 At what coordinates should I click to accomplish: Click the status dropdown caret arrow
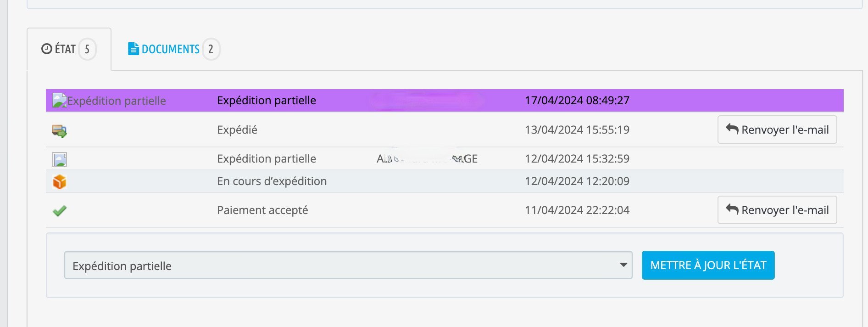coord(623,265)
